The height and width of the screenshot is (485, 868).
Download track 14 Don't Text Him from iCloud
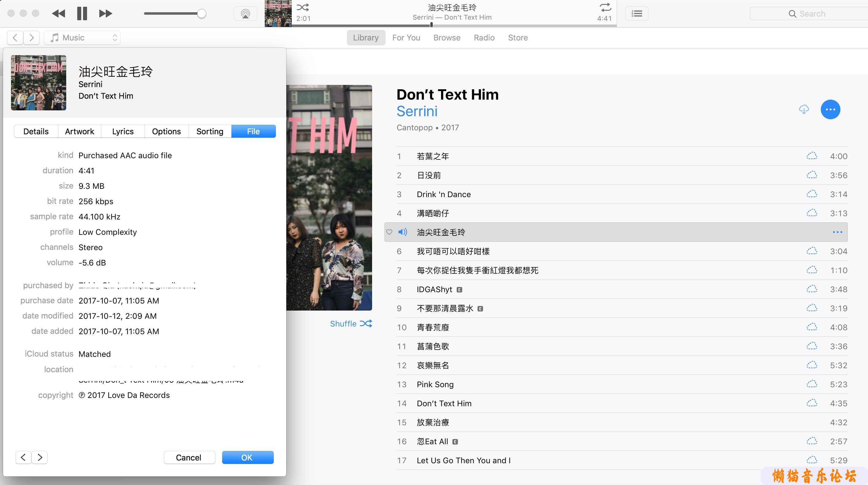(x=812, y=403)
